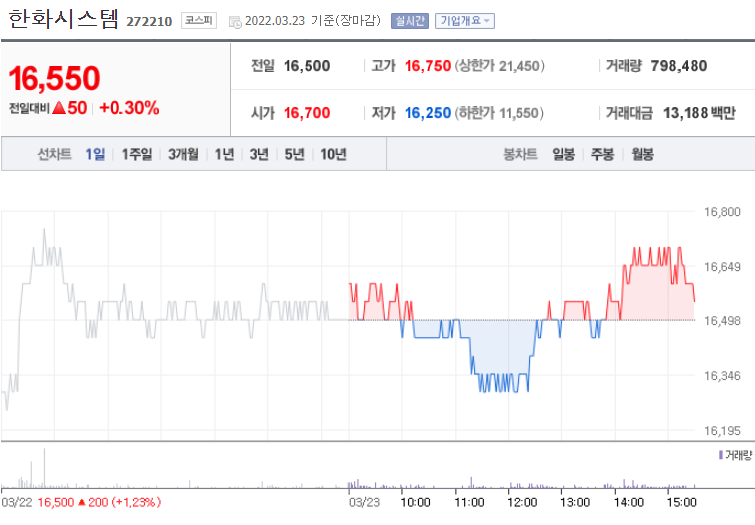Viewport: 755px width, 525px height.
Task: Switch to the 3개월 line chart
Action: coord(183,154)
